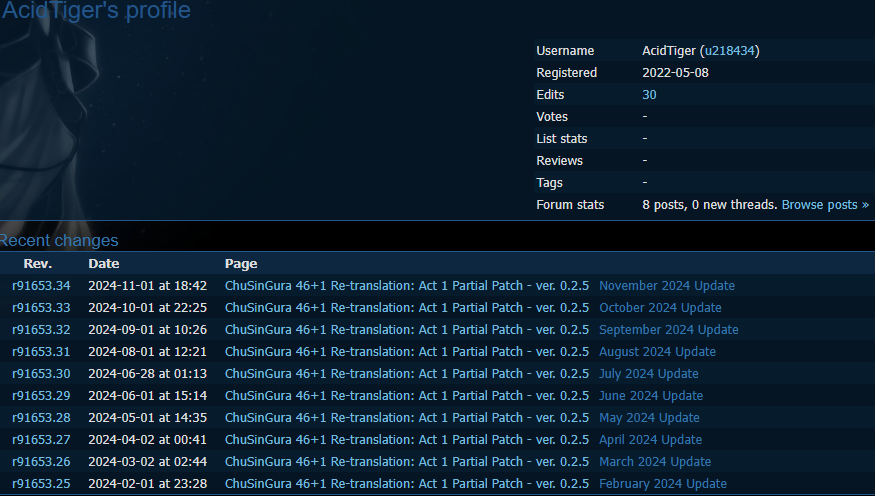Click the date 2024-11-01 at 18:42

click(x=147, y=286)
